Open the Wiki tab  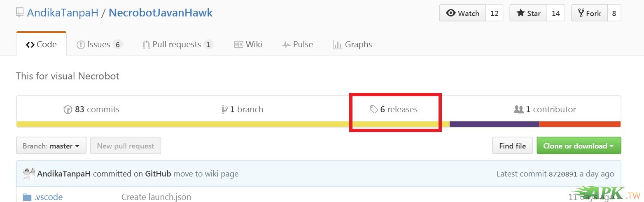248,44
